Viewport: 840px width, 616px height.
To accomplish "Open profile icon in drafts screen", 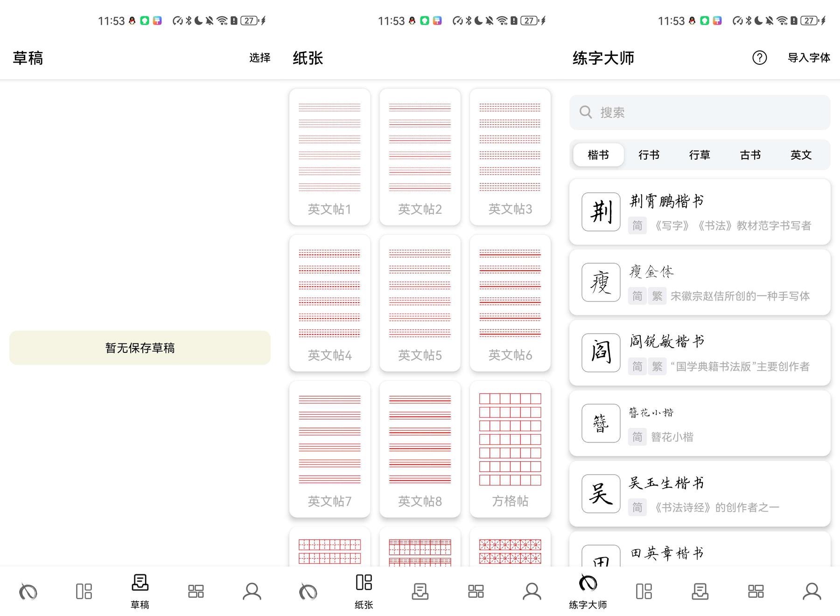I will click(x=252, y=591).
